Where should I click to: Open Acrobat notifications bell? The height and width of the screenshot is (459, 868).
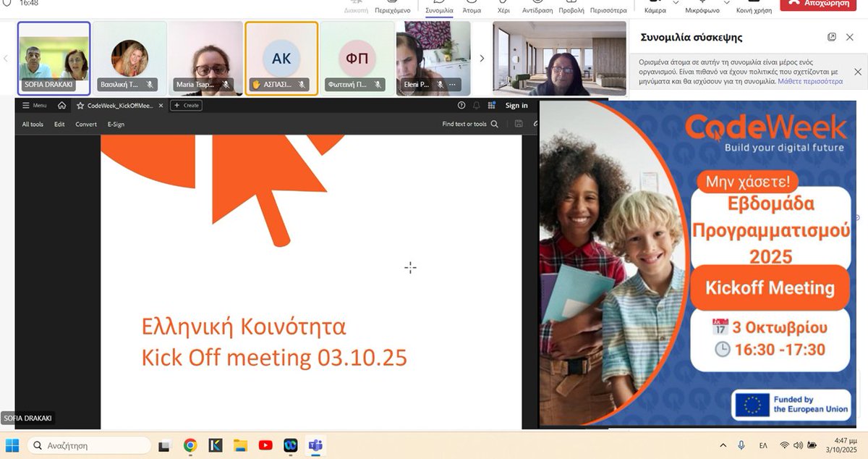coord(477,105)
